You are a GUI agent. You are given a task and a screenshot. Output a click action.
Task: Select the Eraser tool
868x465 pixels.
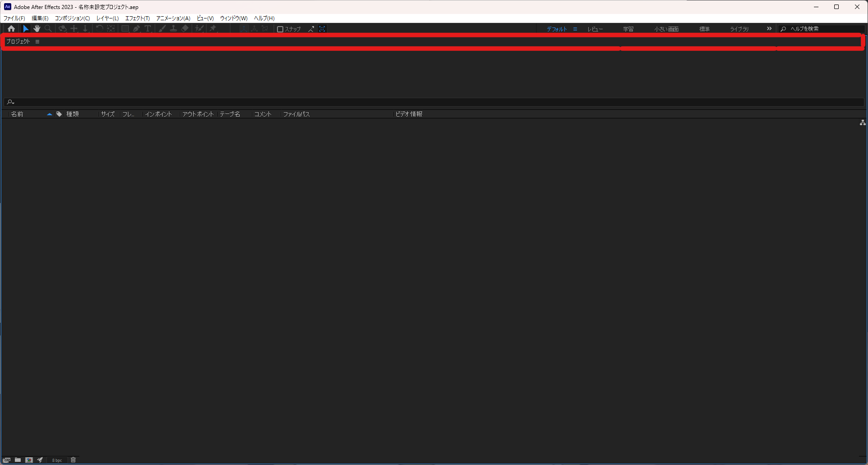[185, 29]
